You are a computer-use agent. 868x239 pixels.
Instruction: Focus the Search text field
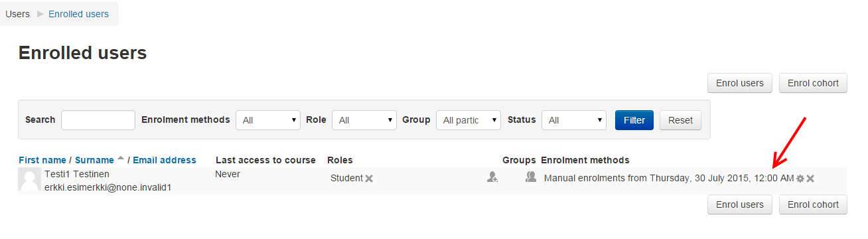(98, 120)
